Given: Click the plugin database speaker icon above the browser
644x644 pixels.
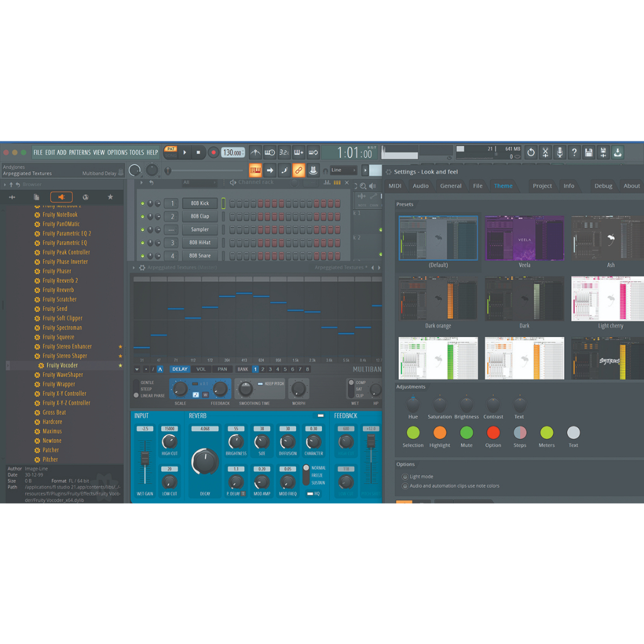Looking at the screenshot, I should (x=61, y=197).
